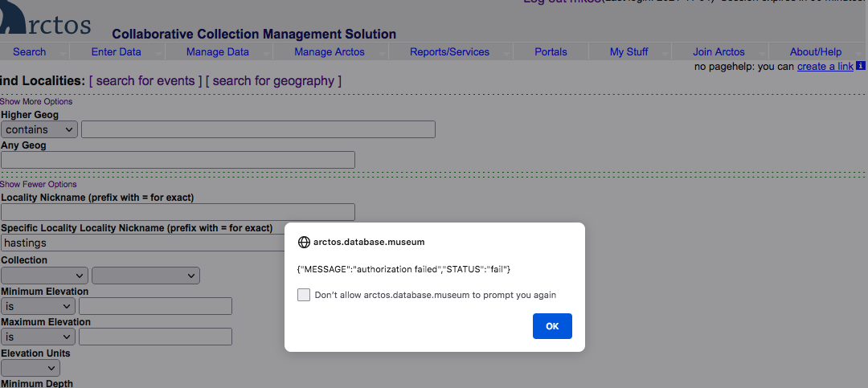The height and width of the screenshot is (388, 868).
Task: Click the "search for events" link
Action: pyautogui.click(x=145, y=81)
